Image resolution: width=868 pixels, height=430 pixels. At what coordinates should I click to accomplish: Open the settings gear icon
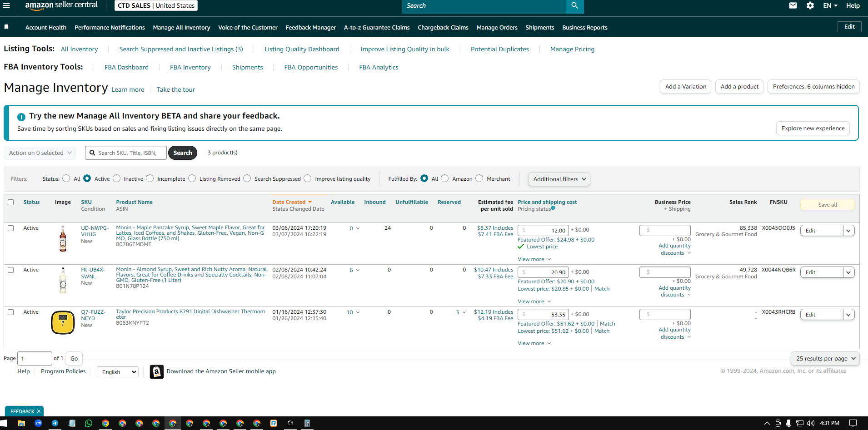(x=810, y=5)
